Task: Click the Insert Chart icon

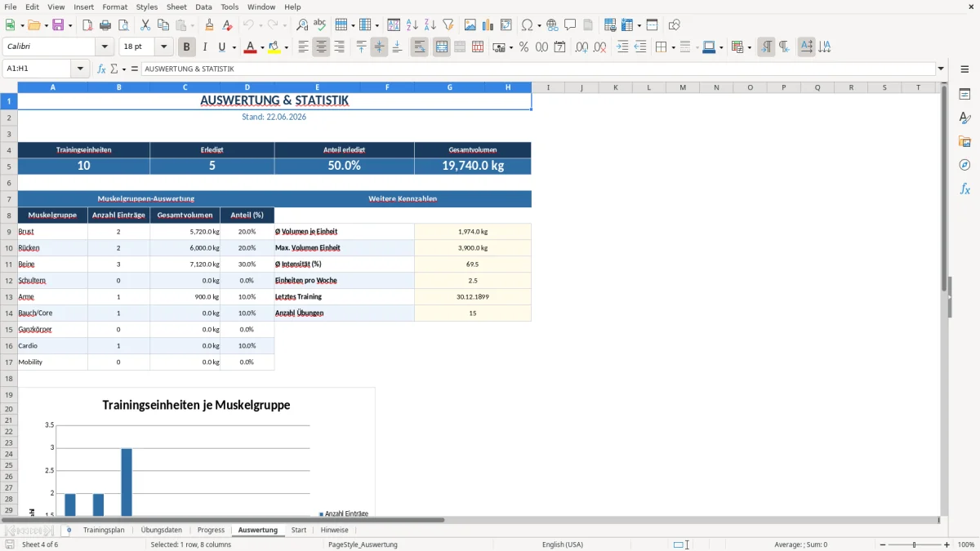Action: 488,25
